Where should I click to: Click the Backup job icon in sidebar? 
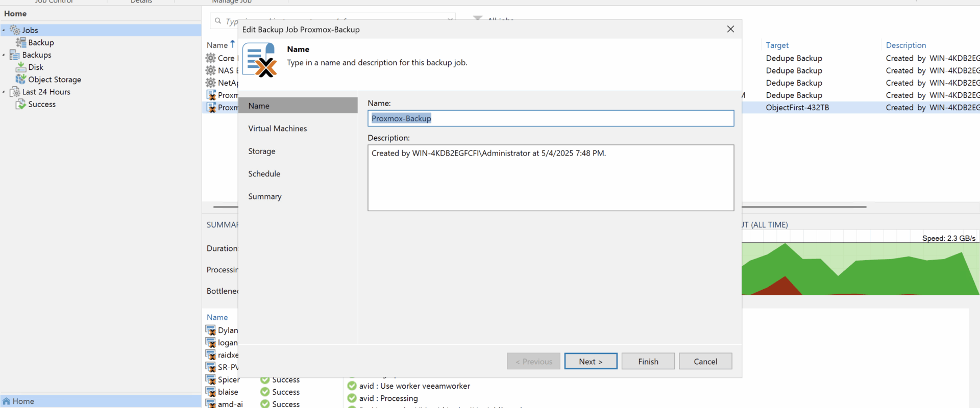21,42
